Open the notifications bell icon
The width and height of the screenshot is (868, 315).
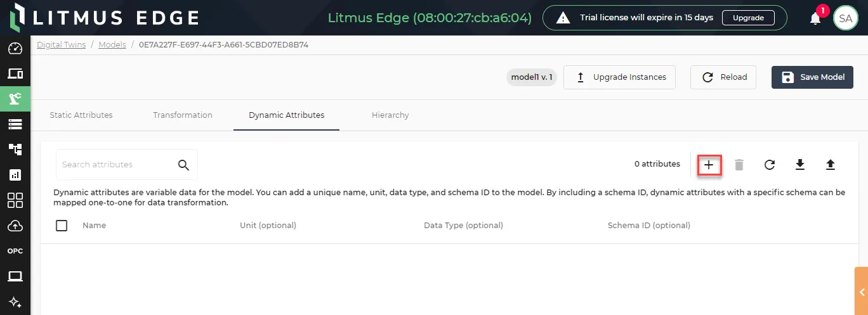[816, 18]
